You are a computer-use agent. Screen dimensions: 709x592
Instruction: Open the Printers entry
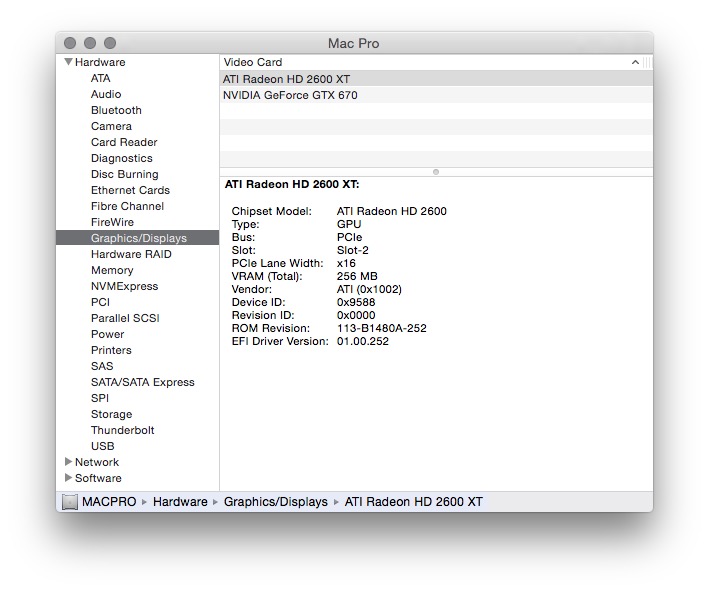point(111,350)
